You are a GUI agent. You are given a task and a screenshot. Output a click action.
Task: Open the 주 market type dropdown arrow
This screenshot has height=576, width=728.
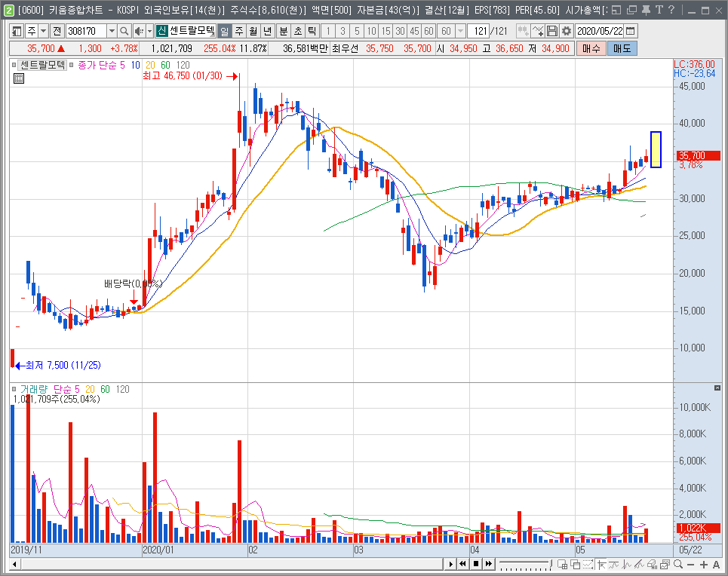click(43, 31)
